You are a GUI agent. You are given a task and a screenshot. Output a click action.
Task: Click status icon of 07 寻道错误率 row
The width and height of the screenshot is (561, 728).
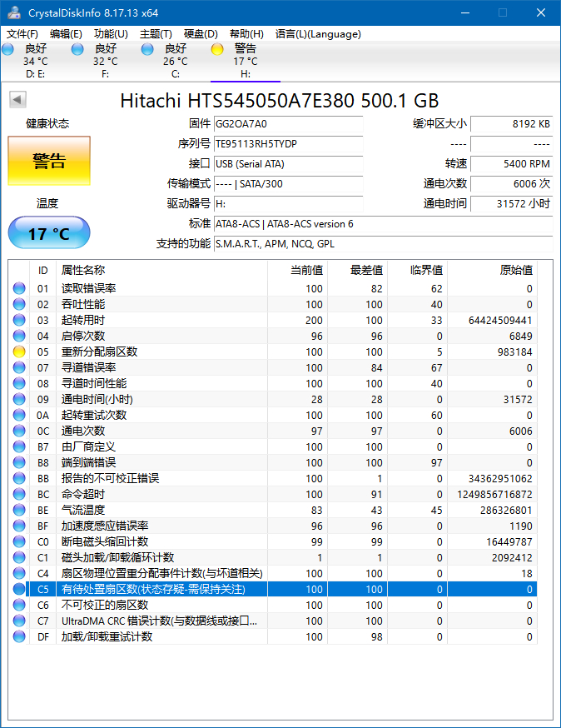pyautogui.click(x=19, y=367)
